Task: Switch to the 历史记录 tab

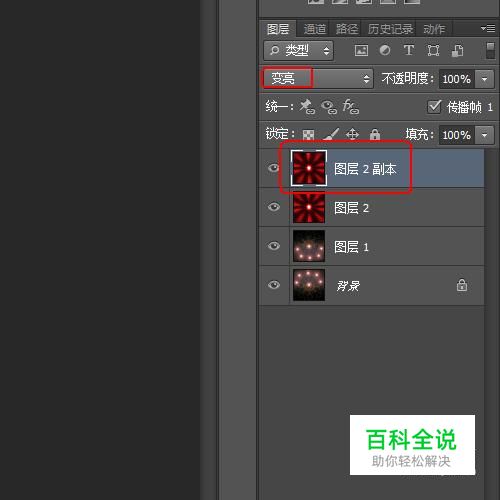Action: pyautogui.click(x=391, y=29)
